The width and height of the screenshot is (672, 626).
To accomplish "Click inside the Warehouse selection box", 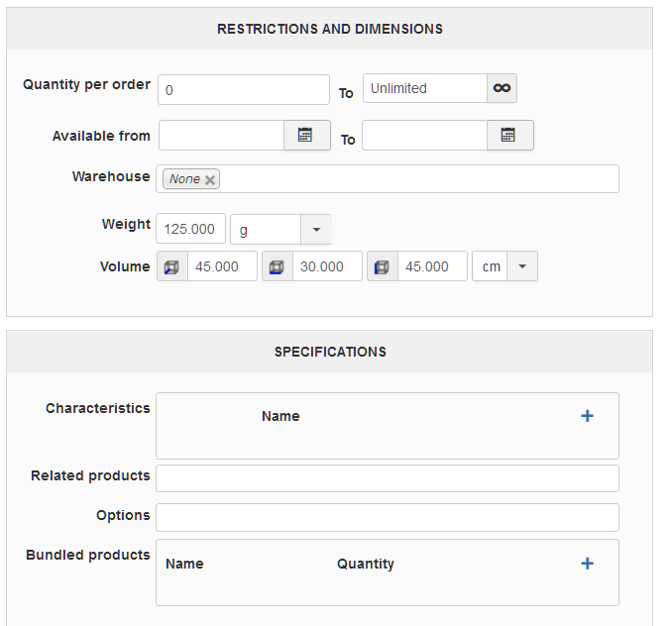I will tap(416, 179).
